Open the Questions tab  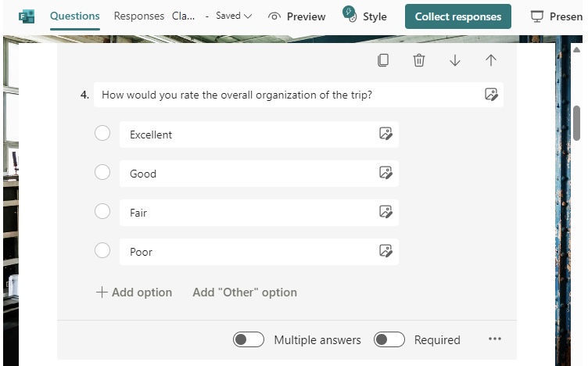click(x=74, y=16)
